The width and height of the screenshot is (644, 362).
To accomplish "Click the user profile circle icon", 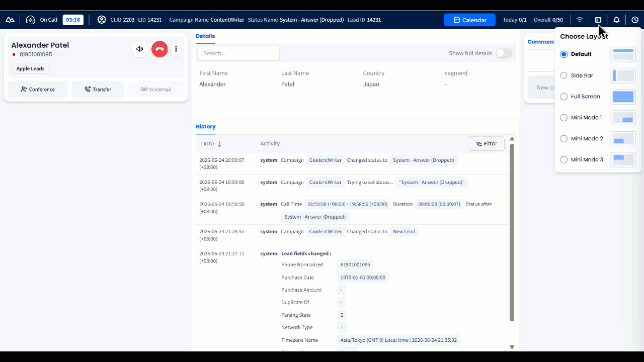I will pos(102,20).
